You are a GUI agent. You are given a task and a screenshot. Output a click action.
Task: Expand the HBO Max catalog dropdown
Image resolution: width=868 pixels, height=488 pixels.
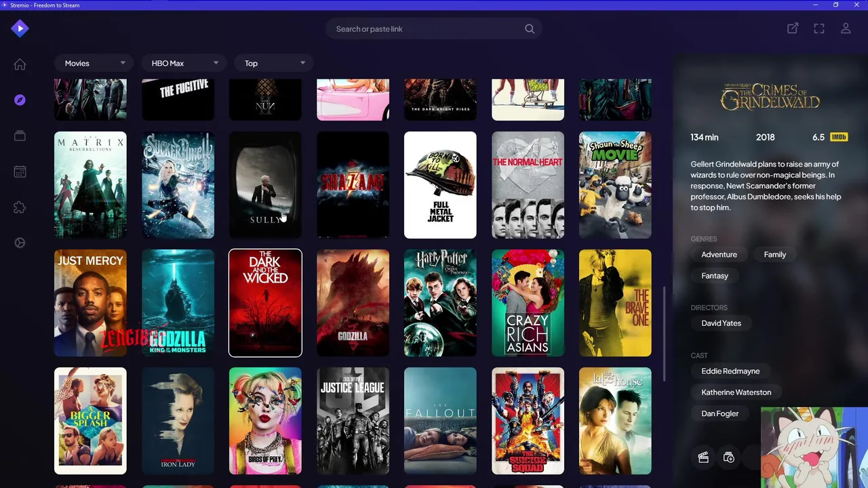pyautogui.click(x=183, y=63)
